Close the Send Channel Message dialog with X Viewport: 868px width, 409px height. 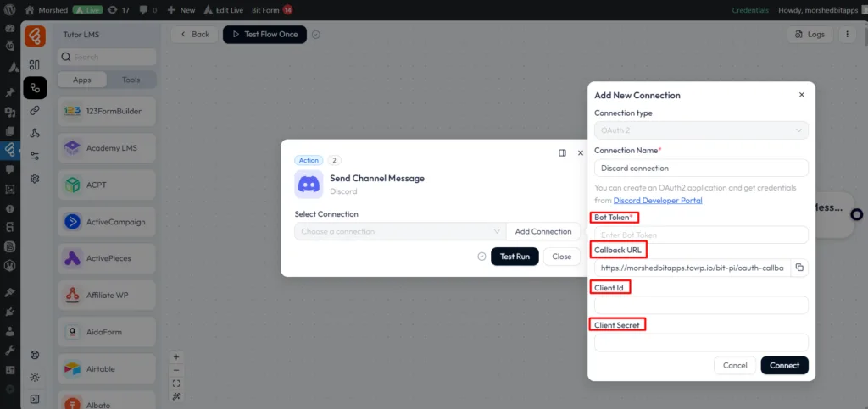pyautogui.click(x=581, y=153)
